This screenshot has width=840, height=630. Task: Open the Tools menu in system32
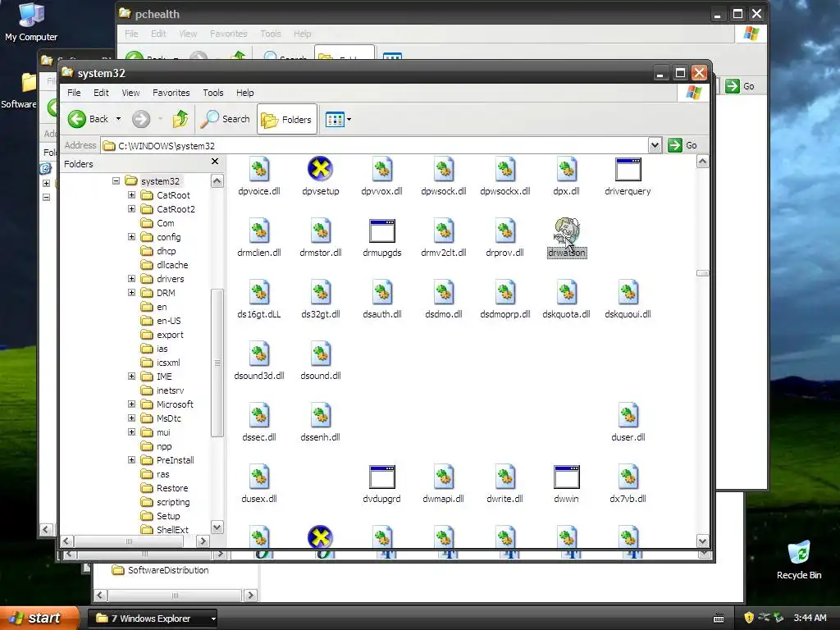212,93
